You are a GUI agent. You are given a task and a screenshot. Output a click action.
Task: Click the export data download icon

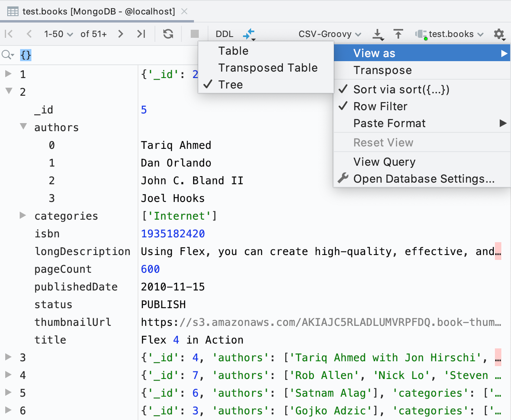pyautogui.click(x=378, y=34)
